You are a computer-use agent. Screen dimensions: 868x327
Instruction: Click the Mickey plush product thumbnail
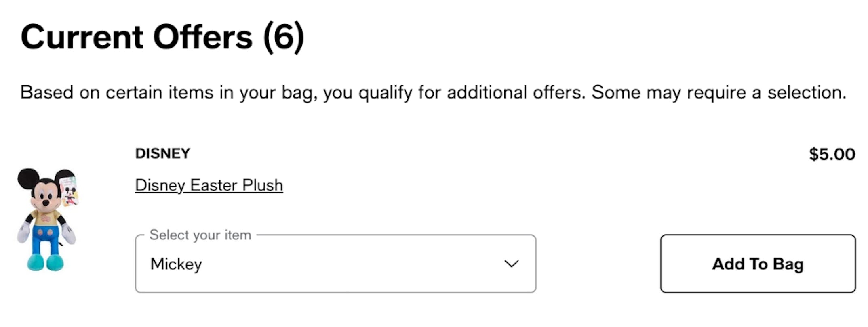(47, 219)
